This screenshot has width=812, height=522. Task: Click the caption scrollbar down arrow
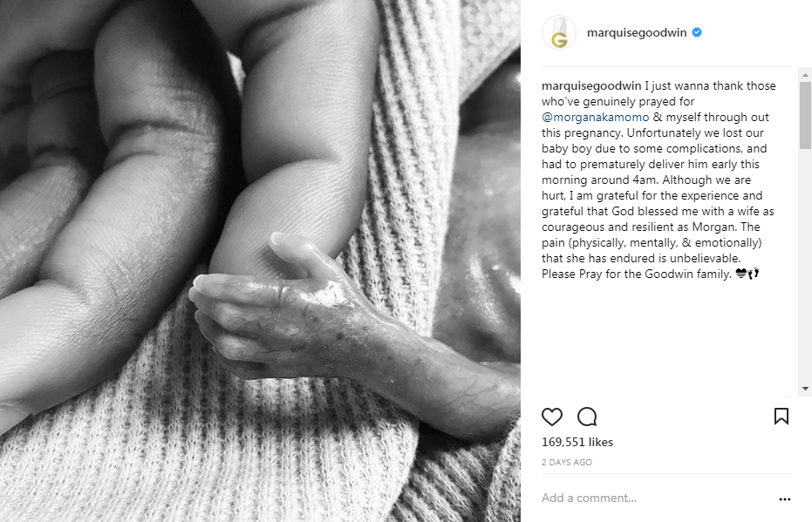(x=805, y=389)
